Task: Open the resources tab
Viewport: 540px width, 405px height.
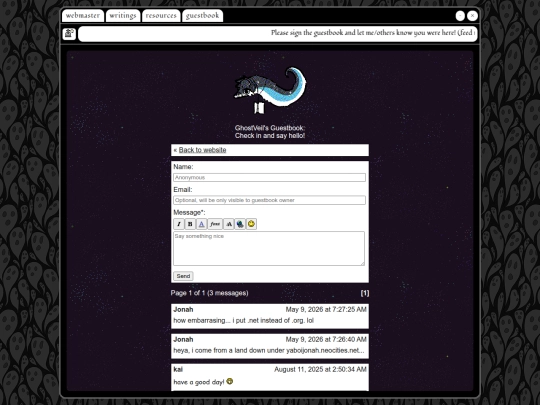Action: tap(161, 15)
